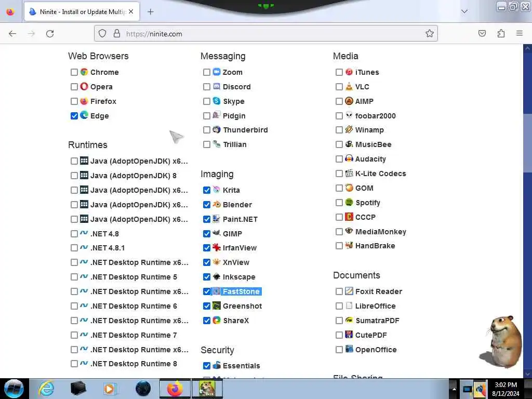Tick the Java (AdoptOpenJDK) 8 checkbox
This screenshot has width=532, height=399.
[74, 176]
